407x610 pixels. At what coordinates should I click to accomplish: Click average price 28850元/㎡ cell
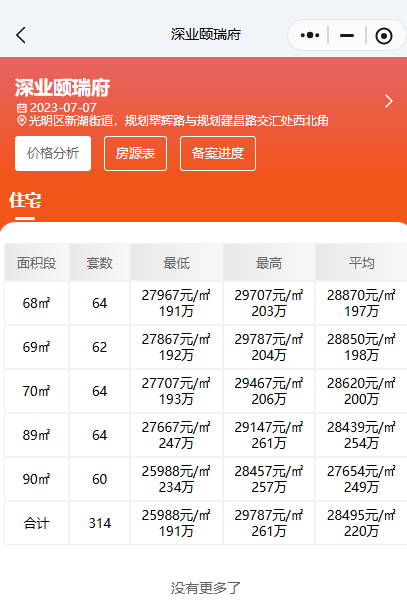point(361,347)
